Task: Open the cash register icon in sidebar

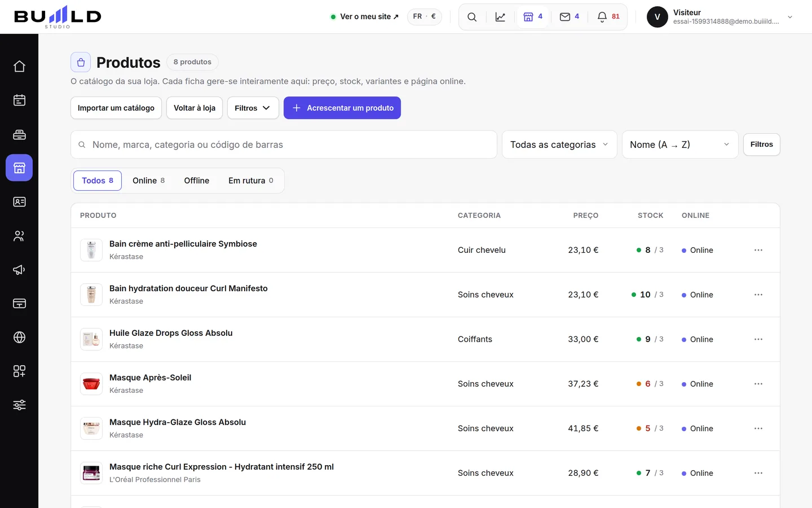Action: (19, 134)
